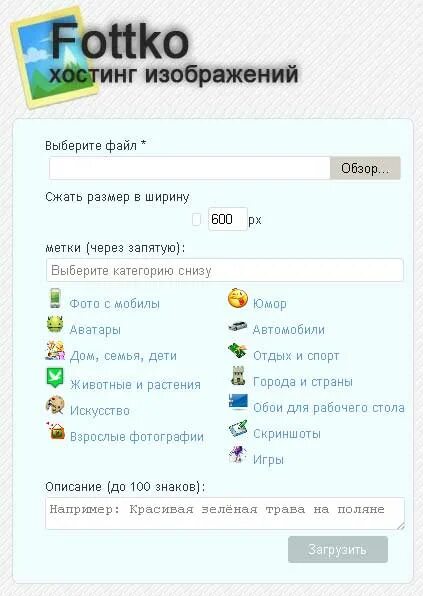Screen dimensions: 423x596
Task: Open the Игры category link
Action: (268, 460)
